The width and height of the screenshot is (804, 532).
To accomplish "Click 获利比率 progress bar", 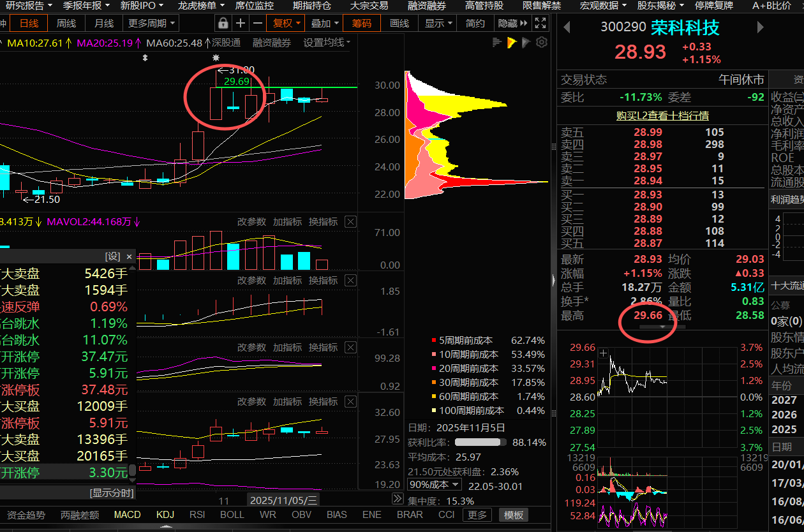I will pos(480,442).
